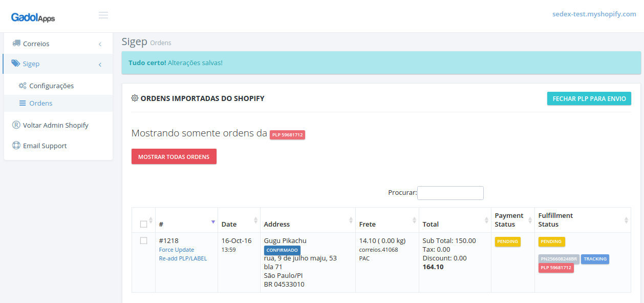Open Voltar Admin Shopify menu item
Viewport: 644px width, 303px height.
[58, 125]
